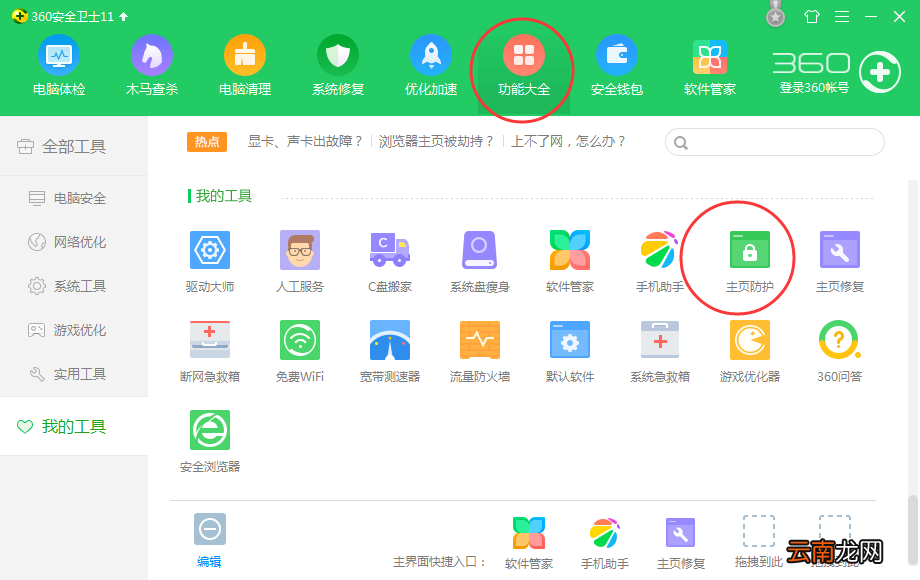
Task: Select 实用工具 sidebar category
Action: tap(74, 374)
